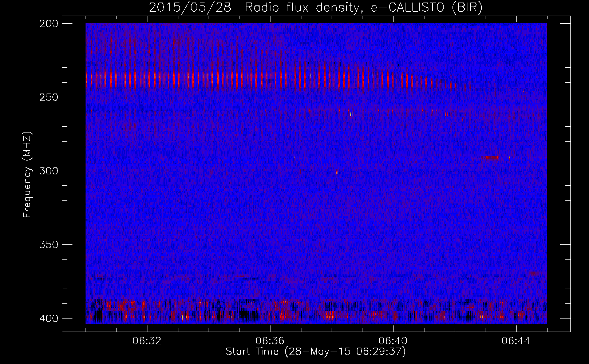
Task: Click the red horizontal burst near 290 MHz
Action: coord(490,158)
